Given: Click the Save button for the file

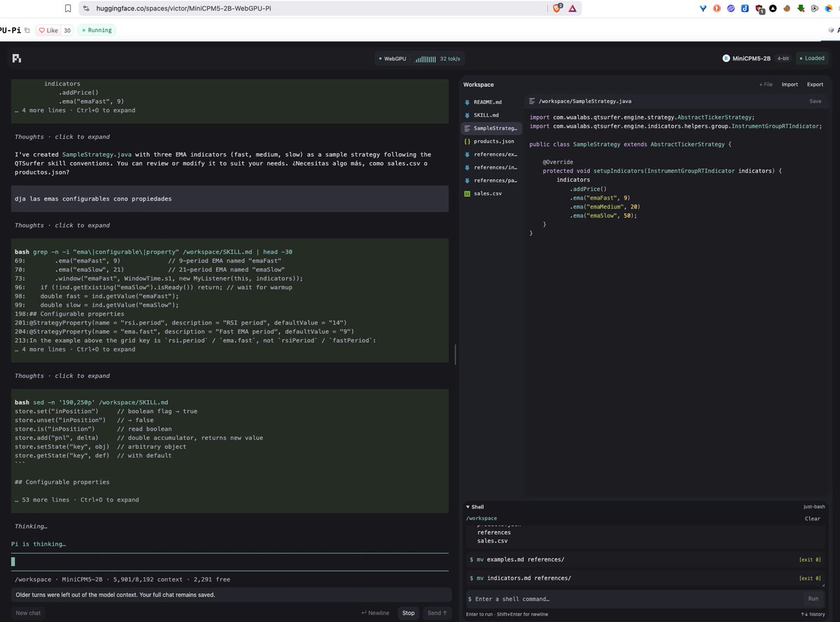Looking at the screenshot, I should point(815,101).
